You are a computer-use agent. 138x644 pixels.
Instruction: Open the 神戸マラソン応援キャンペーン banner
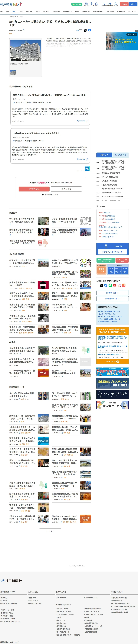pos(112,372)
